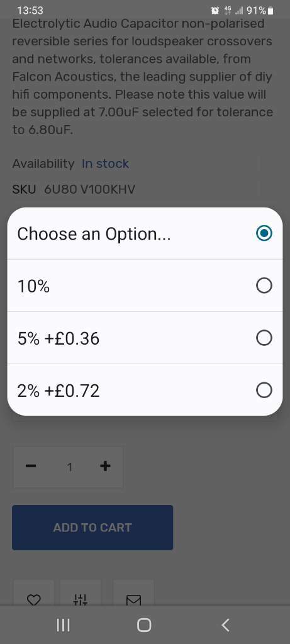Tap the 10% option row text
Image resolution: width=290 pixels, height=644 pixels.
click(x=34, y=286)
